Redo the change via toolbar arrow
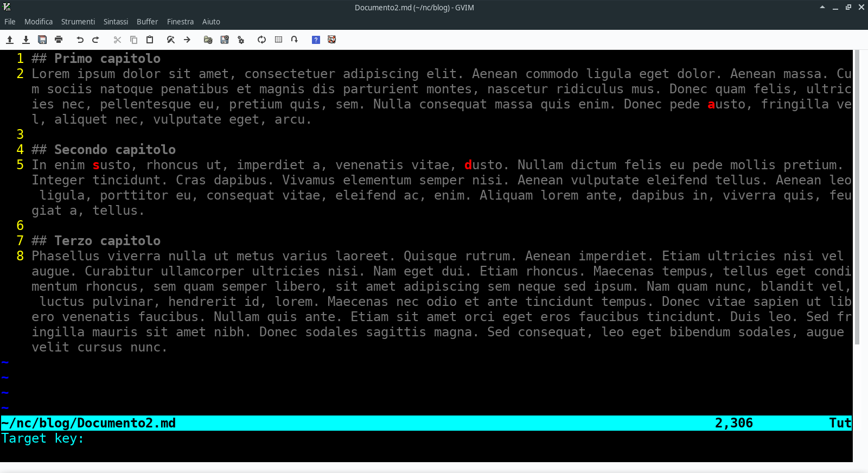Viewport: 868px width, 473px height. coord(96,40)
